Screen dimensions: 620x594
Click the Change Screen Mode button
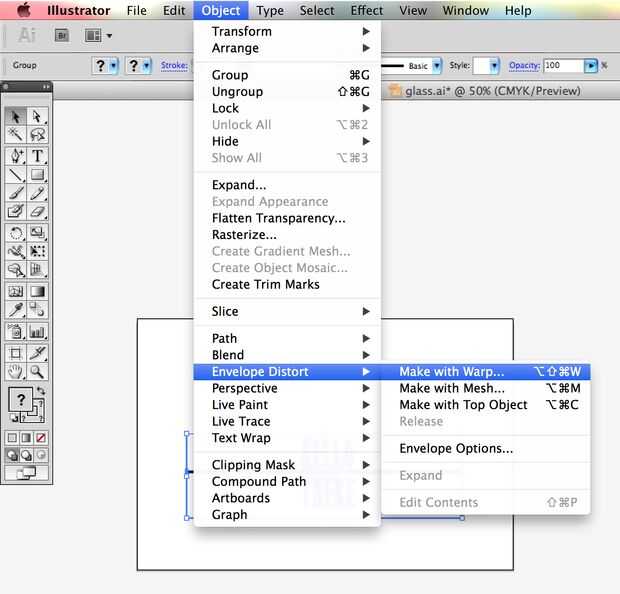[26, 473]
